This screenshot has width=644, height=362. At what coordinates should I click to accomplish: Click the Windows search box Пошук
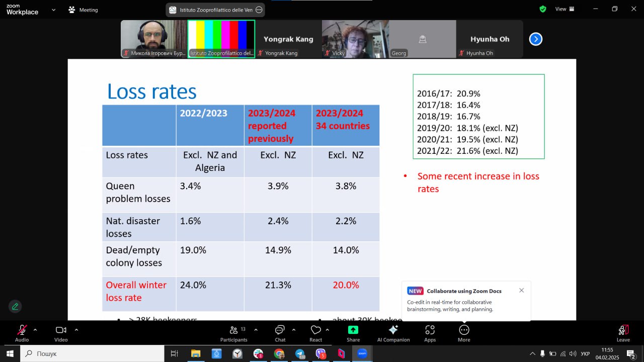92,353
